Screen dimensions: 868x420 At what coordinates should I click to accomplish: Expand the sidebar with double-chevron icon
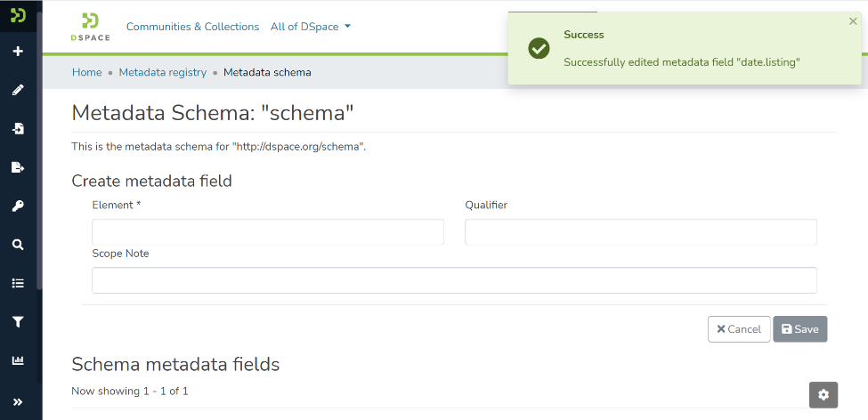coord(18,401)
